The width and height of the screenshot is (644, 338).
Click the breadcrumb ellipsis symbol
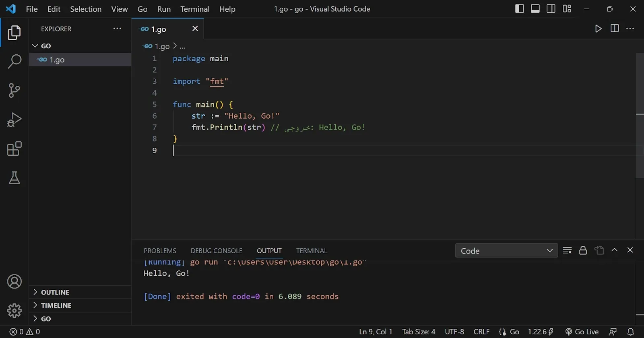(x=182, y=47)
